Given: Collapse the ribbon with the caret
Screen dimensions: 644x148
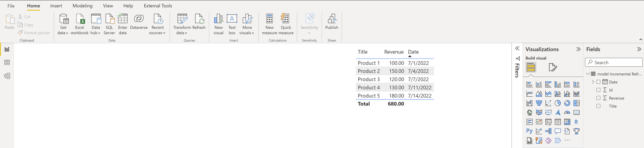Looking at the screenshot, I should 641,40.
